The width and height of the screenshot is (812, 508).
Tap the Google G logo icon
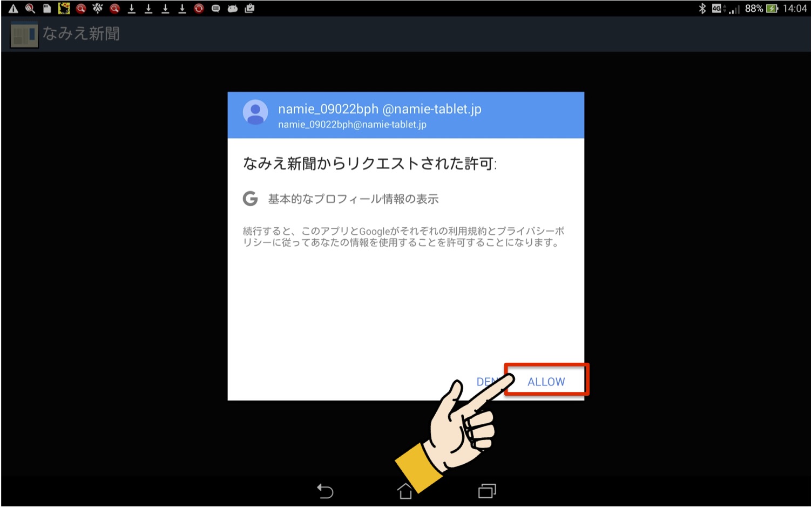(250, 199)
